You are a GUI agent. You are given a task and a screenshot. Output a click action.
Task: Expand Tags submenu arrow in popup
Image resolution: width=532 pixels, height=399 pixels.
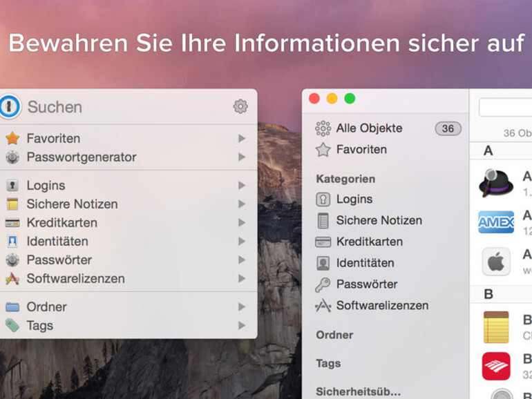pos(242,325)
